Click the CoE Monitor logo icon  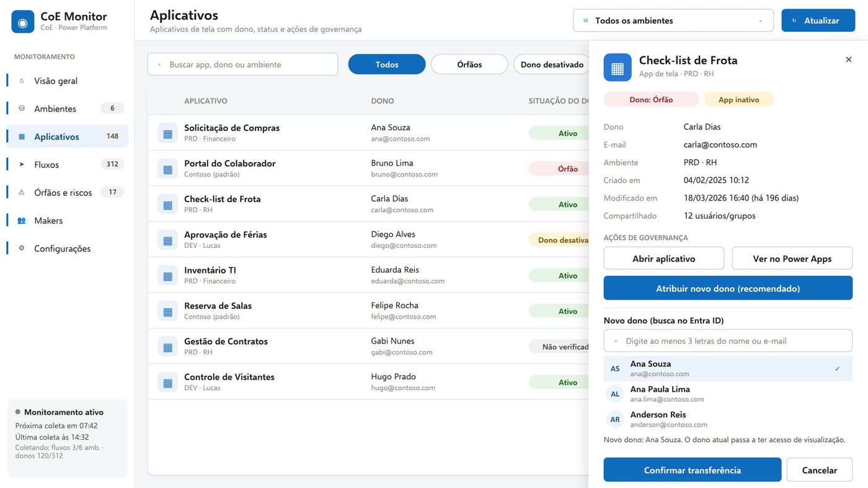point(23,22)
